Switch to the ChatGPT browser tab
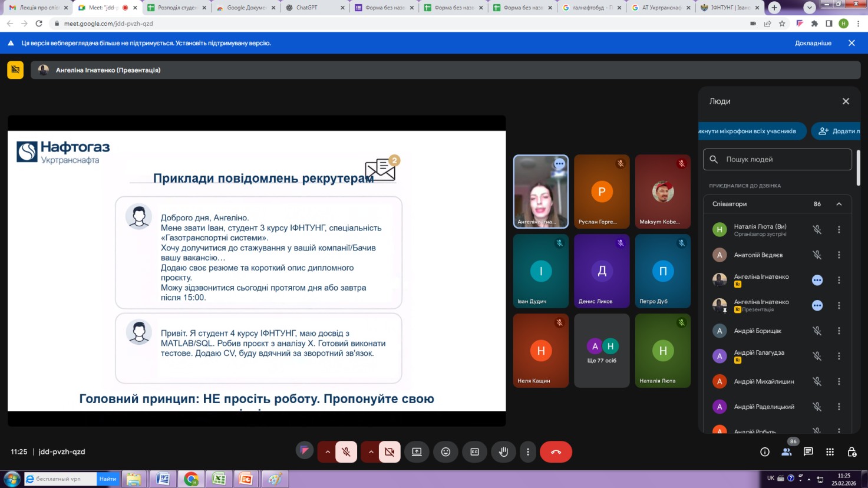Screen dimensions: 868x488 tap(316, 8)
